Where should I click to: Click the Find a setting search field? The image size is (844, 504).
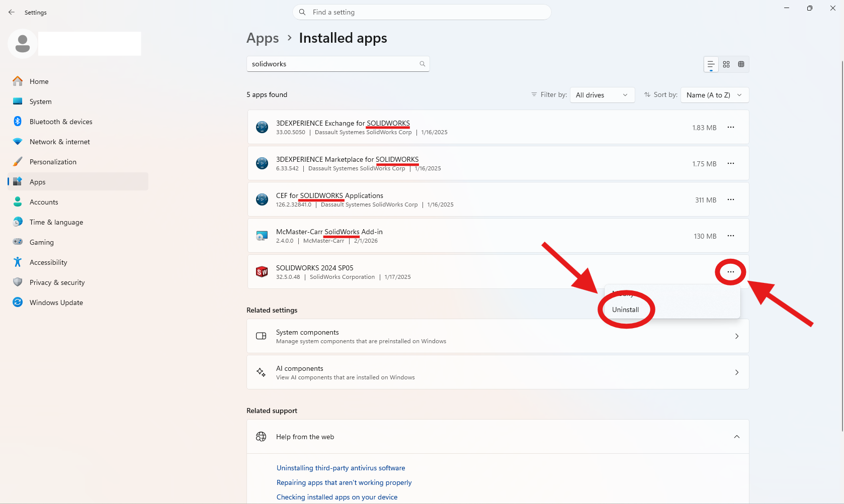422,12
